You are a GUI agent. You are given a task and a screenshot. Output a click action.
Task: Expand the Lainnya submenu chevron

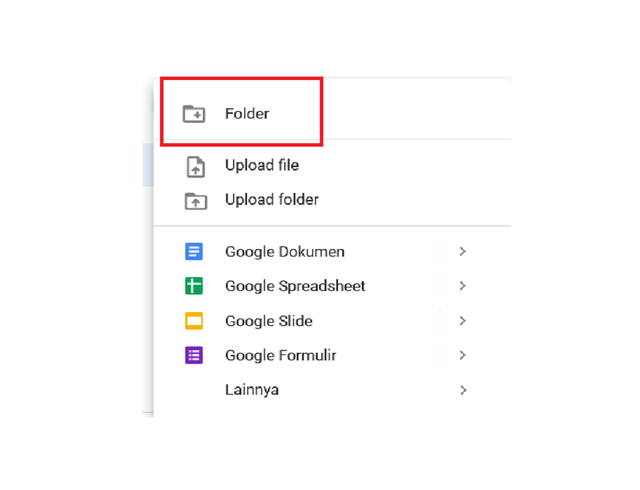pyautogui.click(x=462, y=390)
